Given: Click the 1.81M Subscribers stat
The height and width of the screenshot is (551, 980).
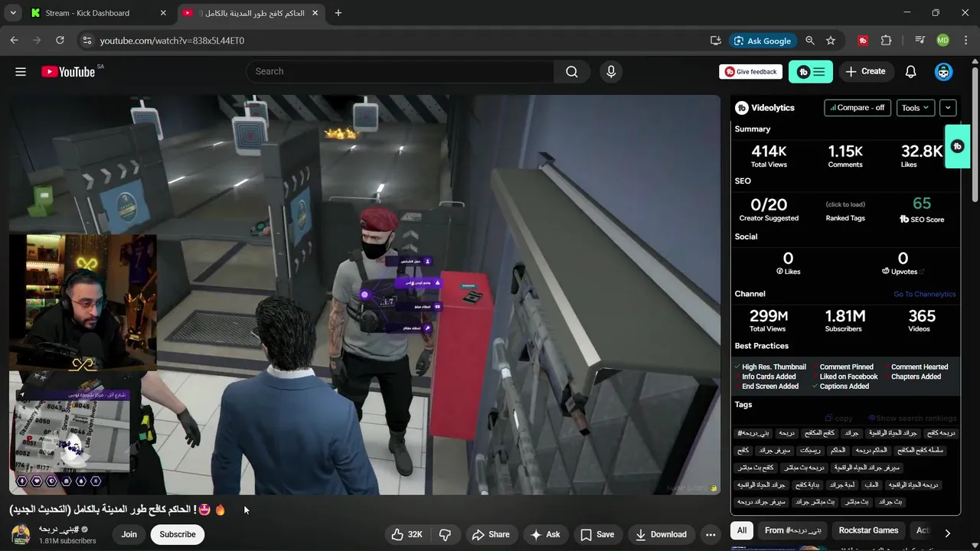Looking at the screenshot, I should point(845,320).
